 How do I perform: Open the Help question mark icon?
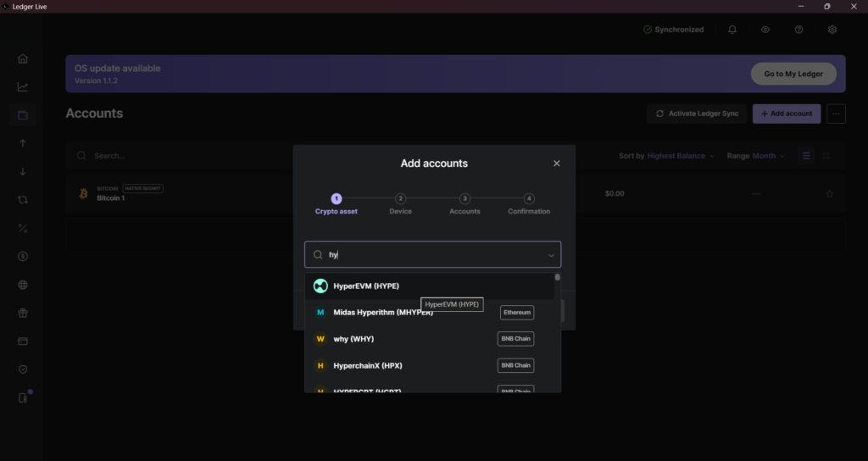798,30
